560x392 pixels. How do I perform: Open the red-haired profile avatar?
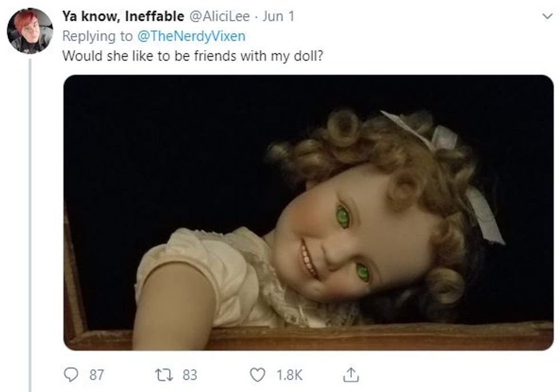(x=30, y=31)
